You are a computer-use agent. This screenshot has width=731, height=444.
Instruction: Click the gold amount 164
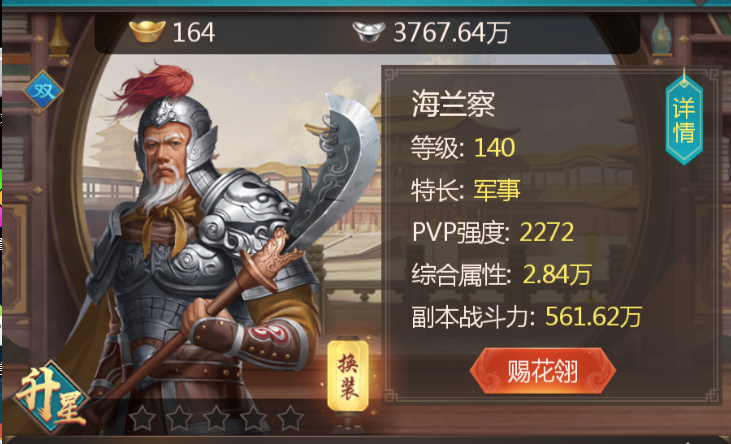click(193, 32)
